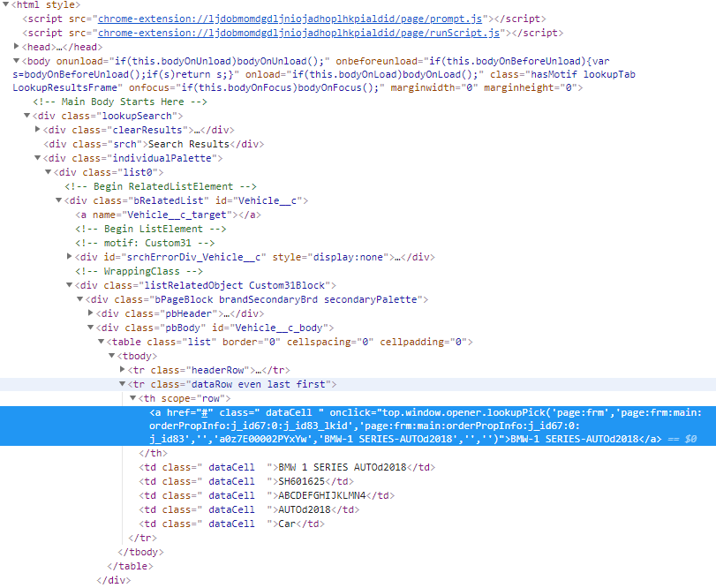
Task: Select the td containing ABCDEFGHIJKLMN4
Action: pyautogui.click(x=267, y=496)
